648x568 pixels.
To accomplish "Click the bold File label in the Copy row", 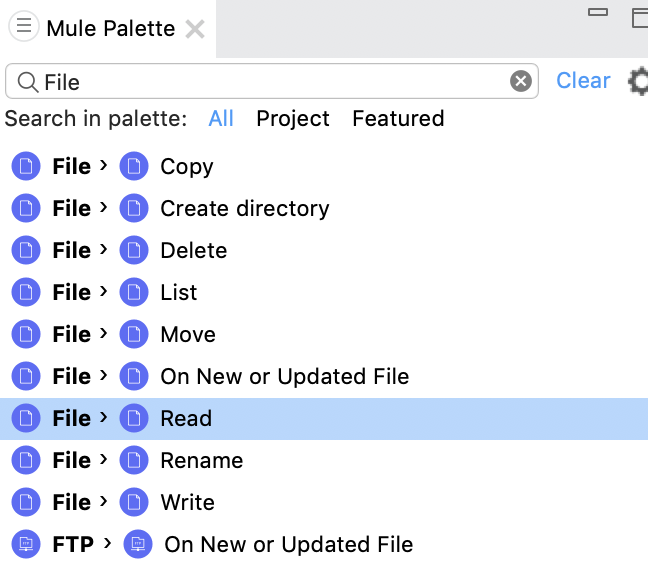I will pyautogui.click(x=71, y=167).
